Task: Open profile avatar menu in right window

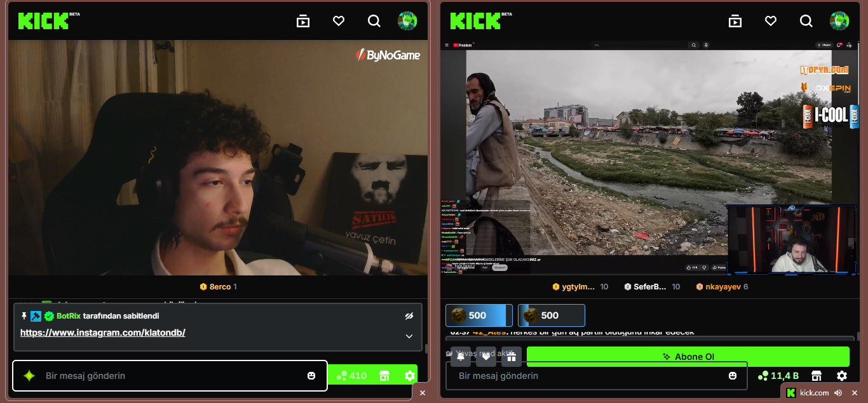Action: (839, 21)
